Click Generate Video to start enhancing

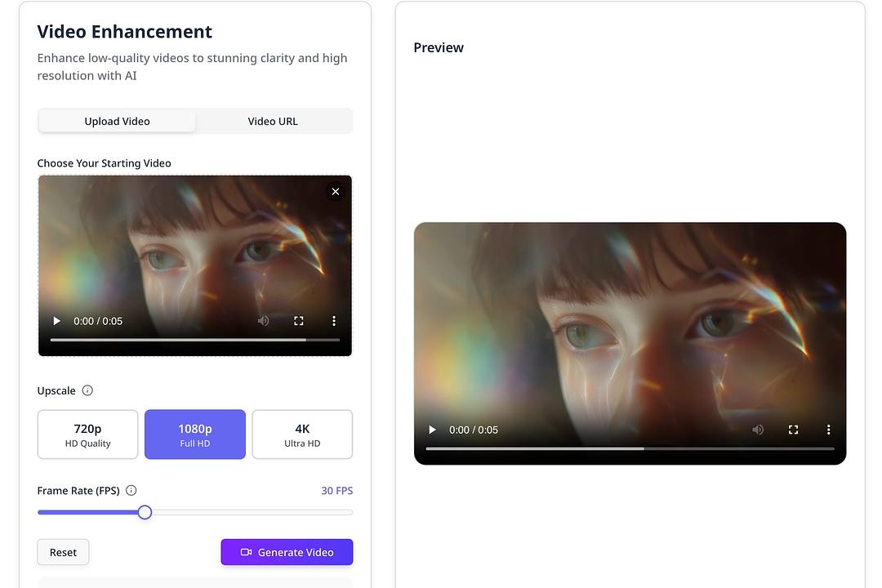click(x=287, y=552)
